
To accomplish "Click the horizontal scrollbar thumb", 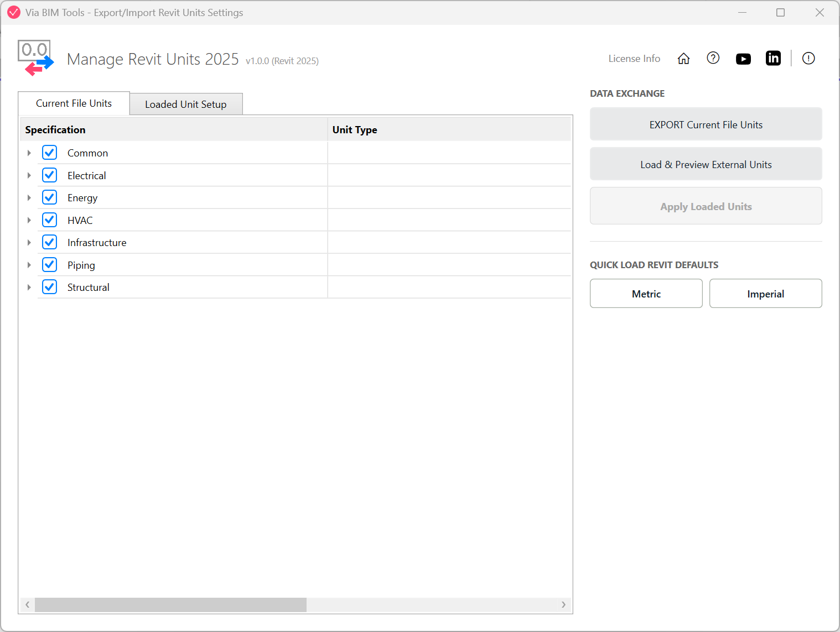I will coord(170,605).
